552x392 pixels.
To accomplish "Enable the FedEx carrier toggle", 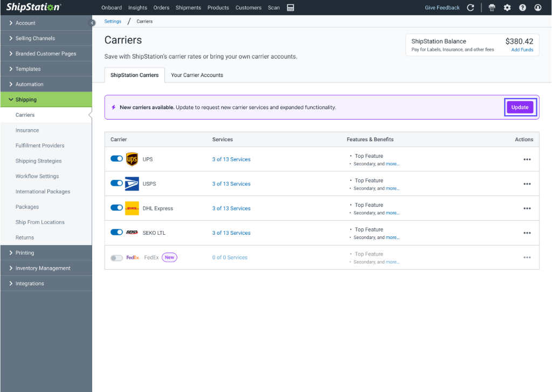I will (x=116, y=258).
